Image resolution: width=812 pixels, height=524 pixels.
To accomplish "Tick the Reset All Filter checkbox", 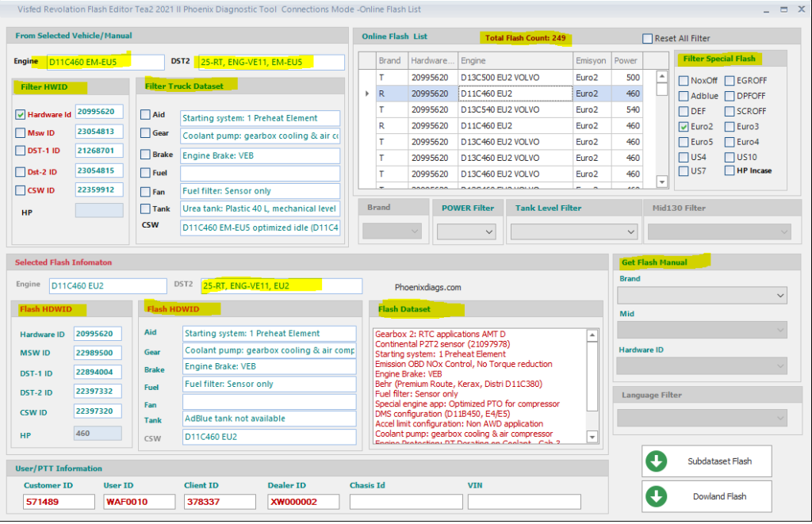I will [x=647, y=38].
